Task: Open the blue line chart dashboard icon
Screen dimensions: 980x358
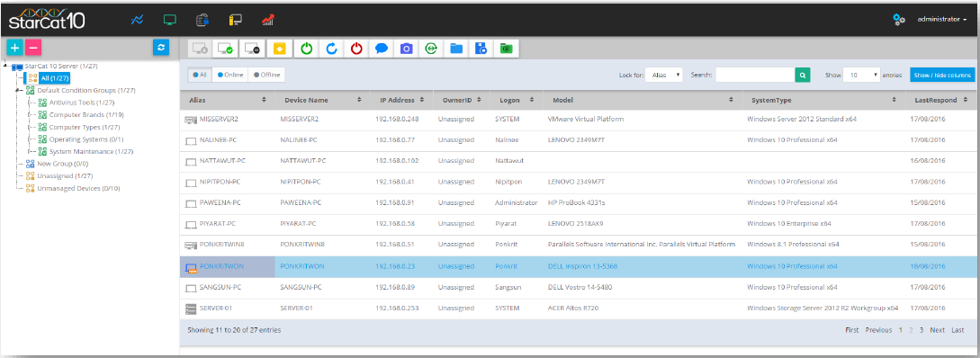Action: click(x=137, y=20)
